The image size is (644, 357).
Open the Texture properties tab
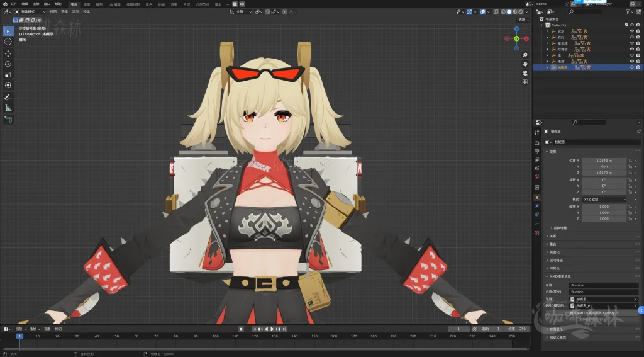click(x=537, y=233)
